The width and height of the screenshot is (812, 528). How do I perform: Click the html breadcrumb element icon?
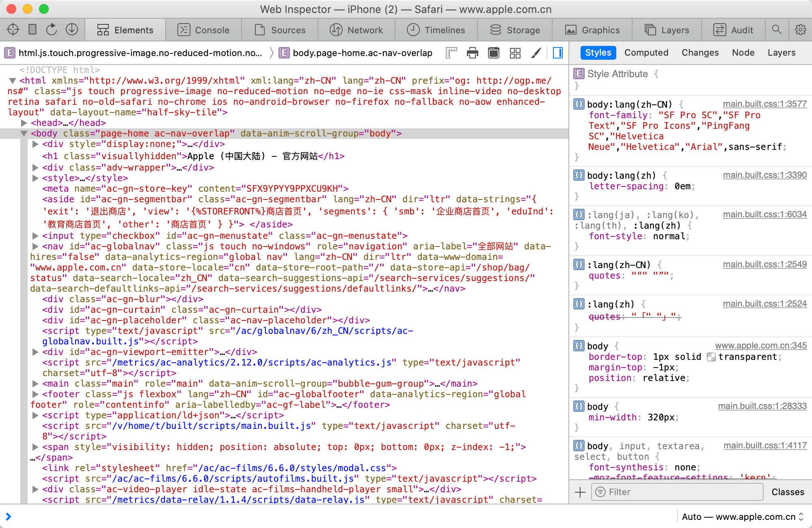10,53
